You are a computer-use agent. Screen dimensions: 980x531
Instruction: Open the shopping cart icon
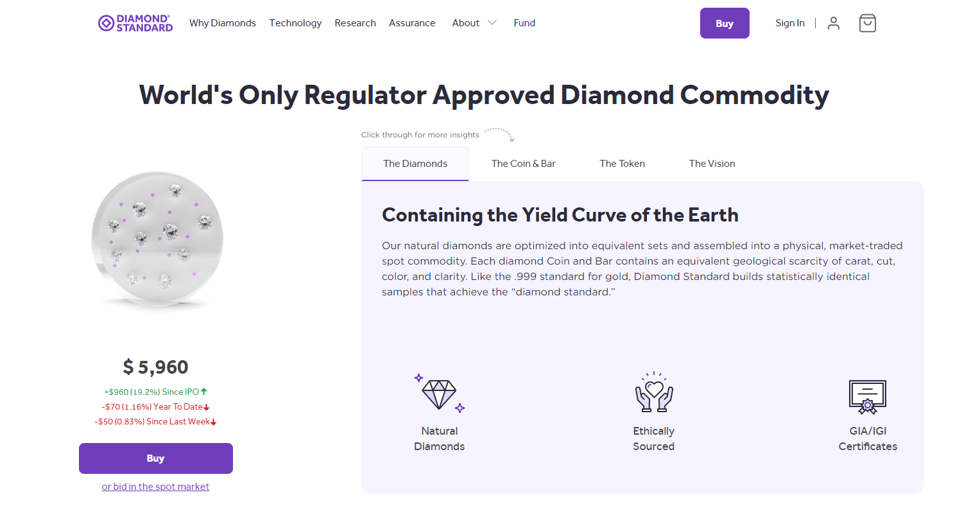[x=868, y=23]
